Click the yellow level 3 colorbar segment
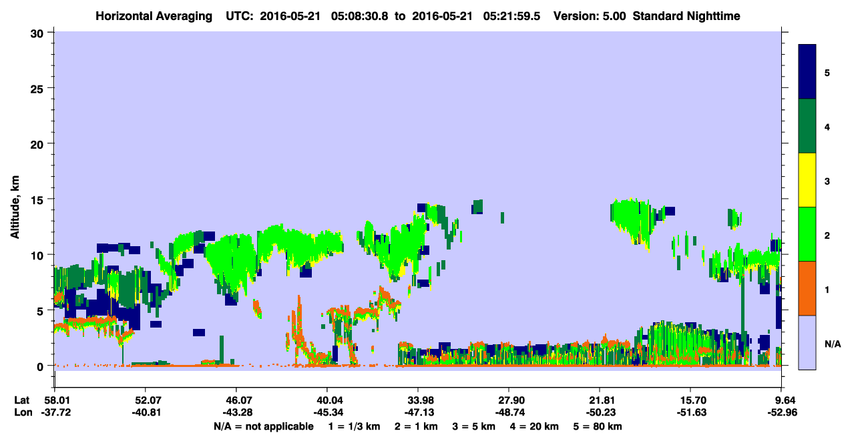 pos(807,180)
